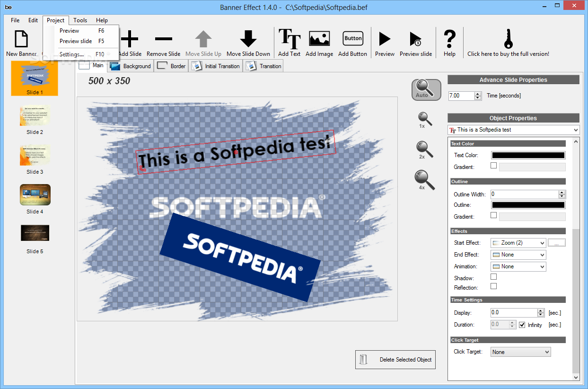Click the Outline Width stepper arrows

pos(562,194)
